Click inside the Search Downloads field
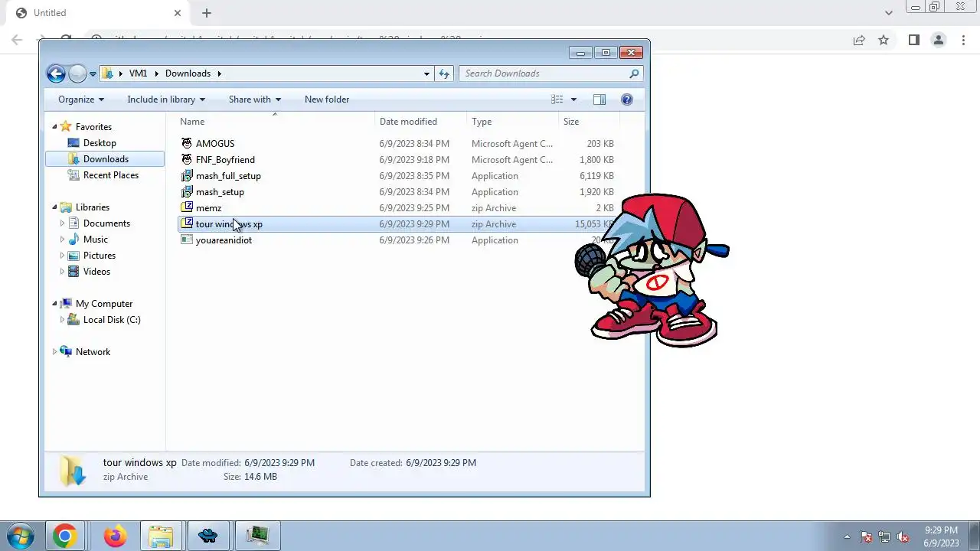This screenshot has height=551, width=980. (550, 73)
